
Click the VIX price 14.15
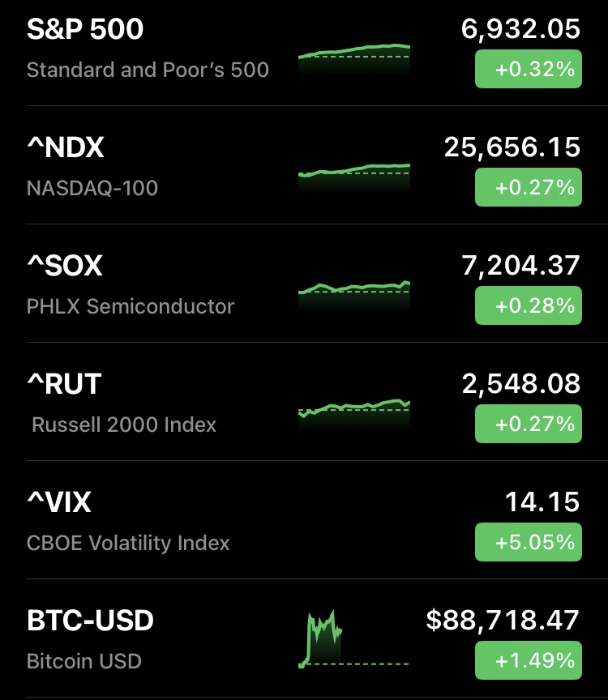pos(542,502)
